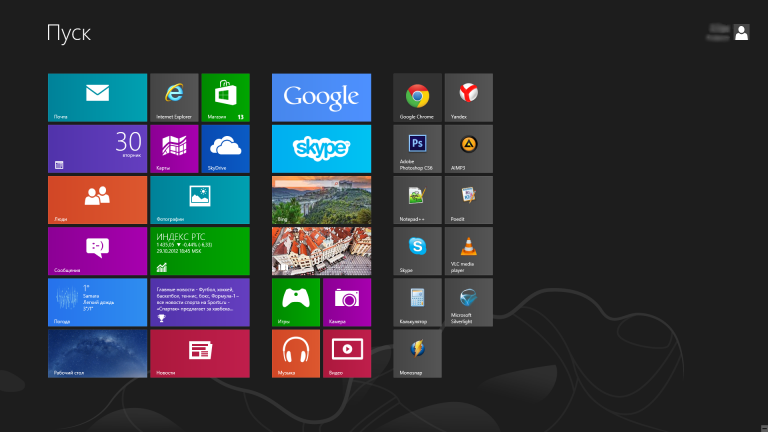The height and width of the screenshot is (432, 768).
Task: Open the Новости news tile
Action: coord(200,354)
